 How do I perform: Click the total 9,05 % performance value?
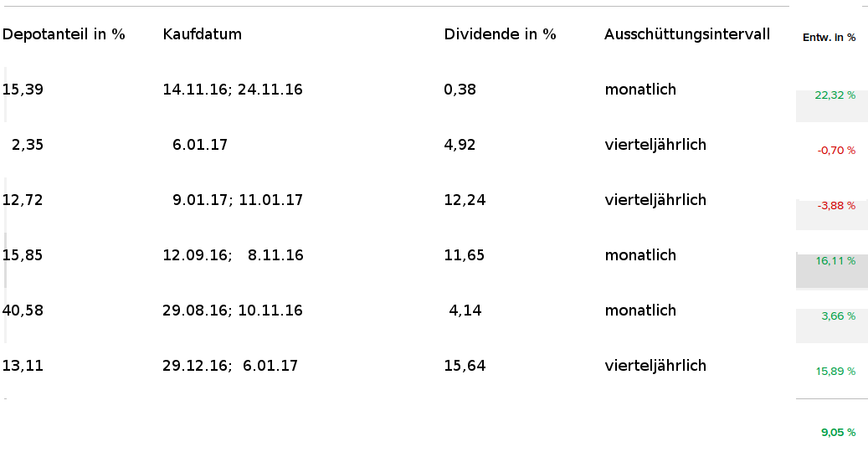[838, 432]
